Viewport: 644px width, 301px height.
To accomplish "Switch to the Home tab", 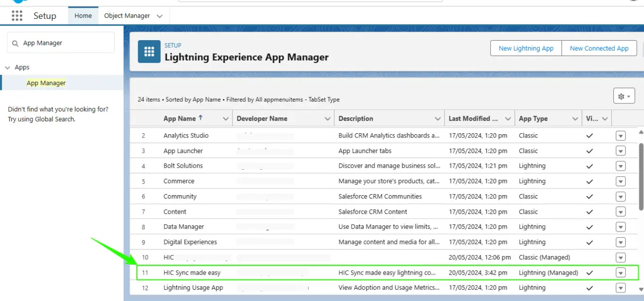I will [x=83, y=16].
